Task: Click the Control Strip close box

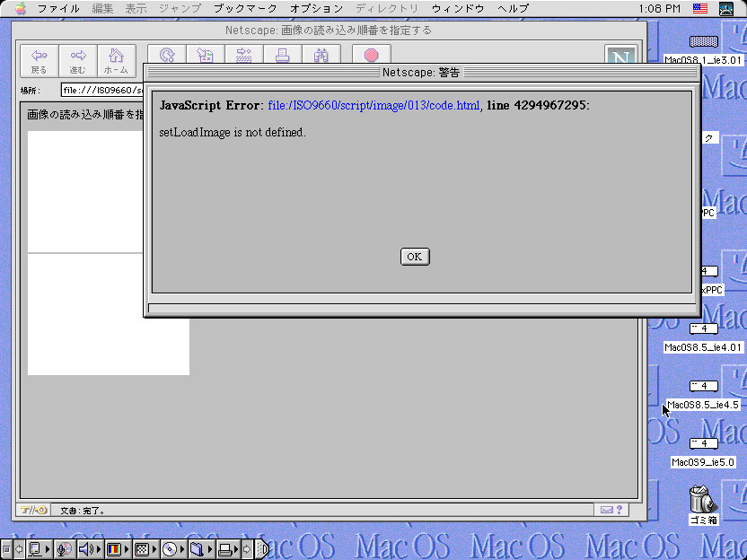Action: [x=6, y=549]
